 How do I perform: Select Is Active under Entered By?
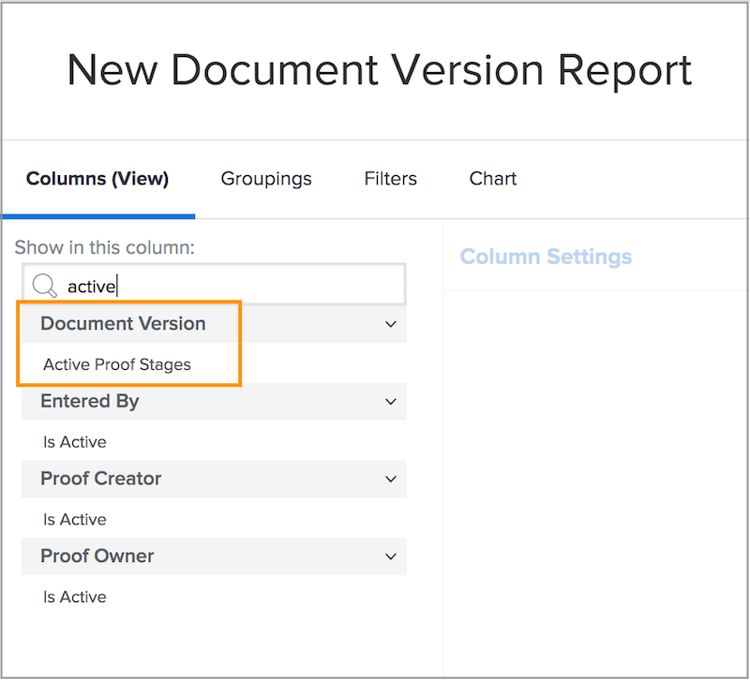click(x=75, y=442)
